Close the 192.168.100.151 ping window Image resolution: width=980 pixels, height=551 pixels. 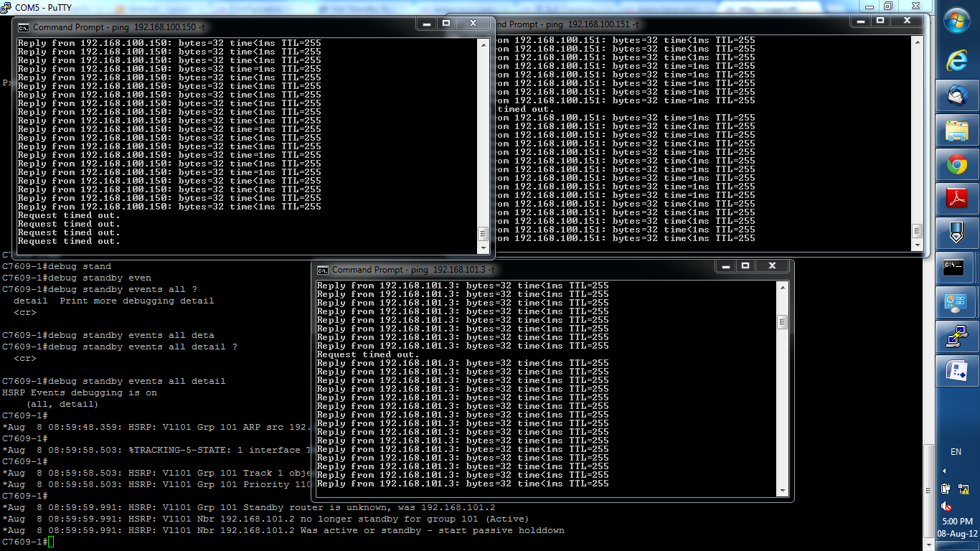907,21
